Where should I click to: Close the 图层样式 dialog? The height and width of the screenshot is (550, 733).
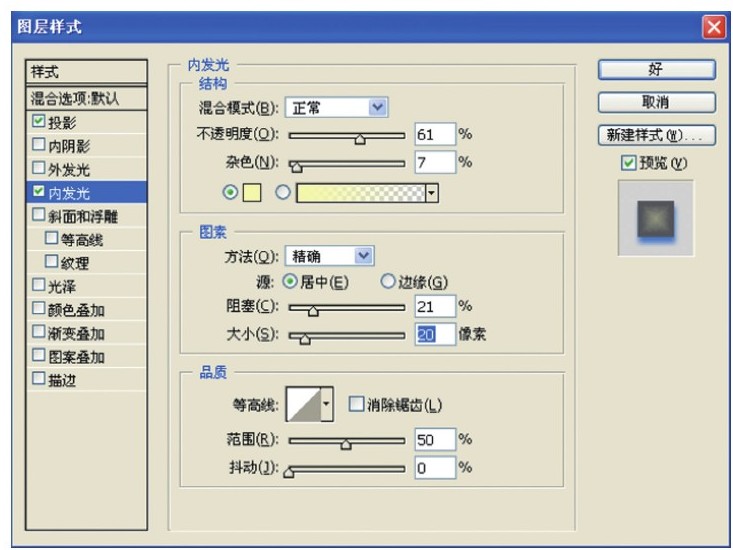click(x=714, y=27)
